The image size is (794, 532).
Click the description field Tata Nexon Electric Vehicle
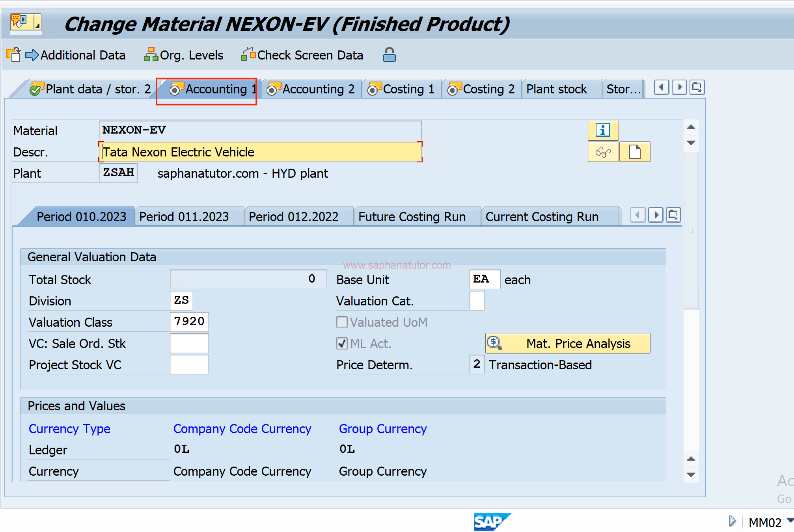[x=260, y=152]
